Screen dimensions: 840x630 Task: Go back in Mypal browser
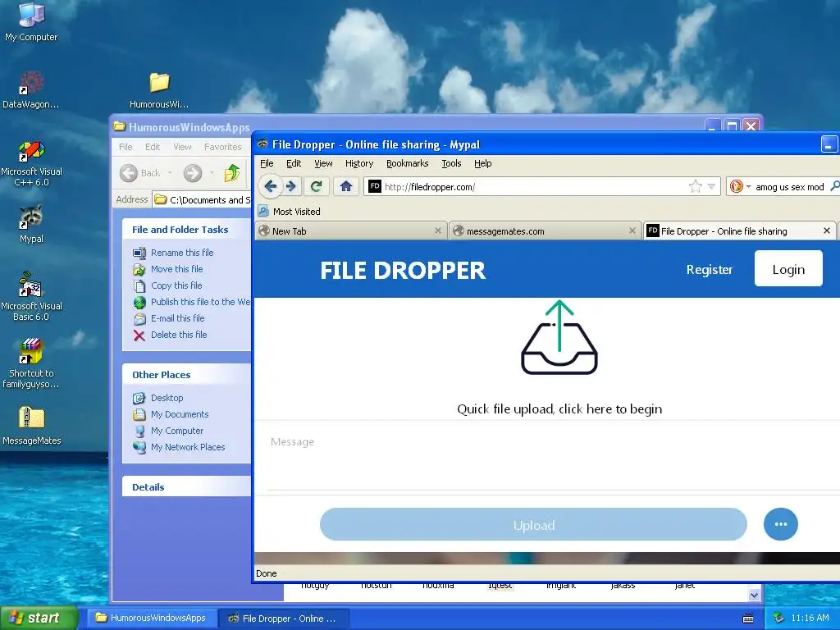pos(270,186)
